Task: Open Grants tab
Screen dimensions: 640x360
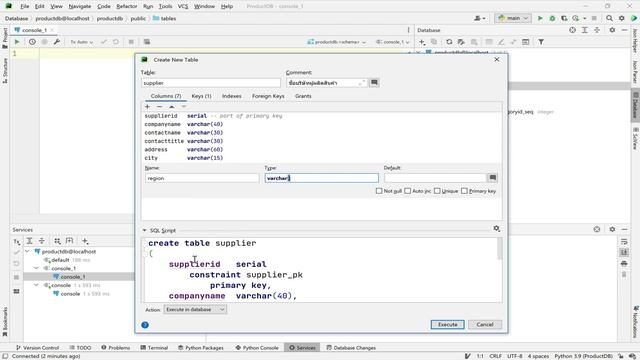Action: click(303, 96)
